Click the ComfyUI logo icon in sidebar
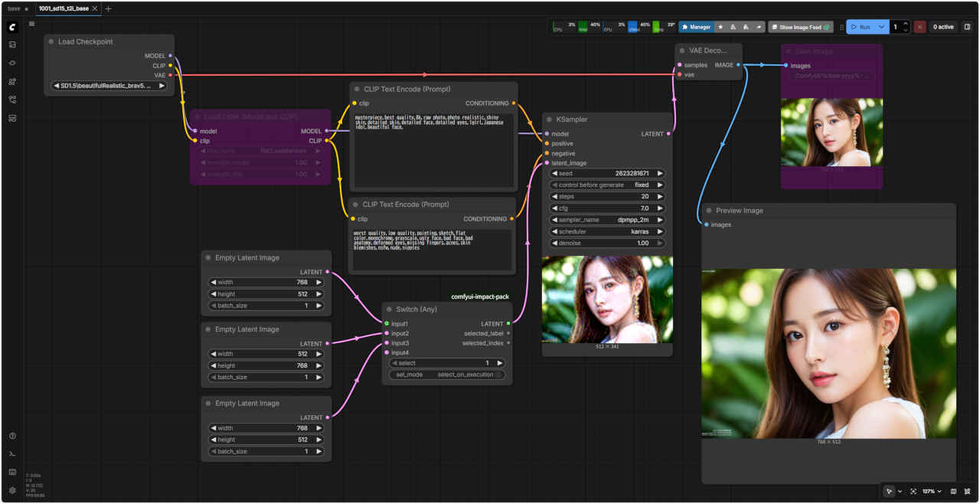Image resolution: width=980 pixels, height=504 pixels. coord(12,27)
